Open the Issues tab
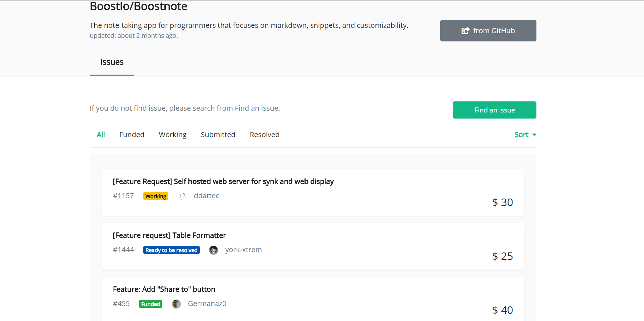This screenshot has width=644, height=321. click(x=112, y=62)
